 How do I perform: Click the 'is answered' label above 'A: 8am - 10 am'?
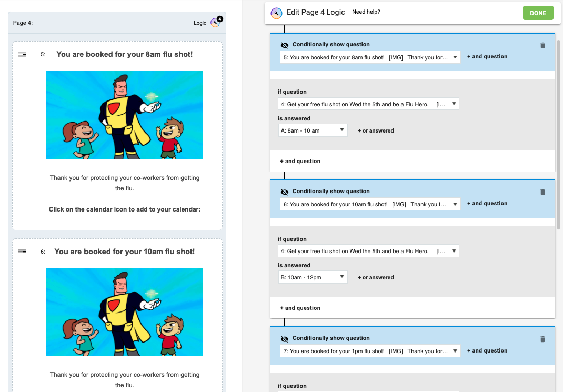pyautogui.click(x=294, y=118)
